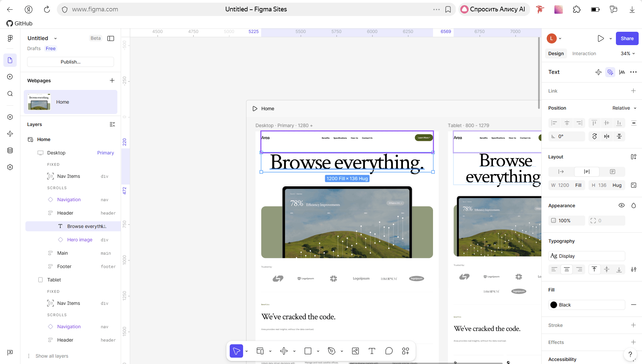Select the Home webpage thumbnail
This screenshot has height=364, width=642.
(39, 102)
